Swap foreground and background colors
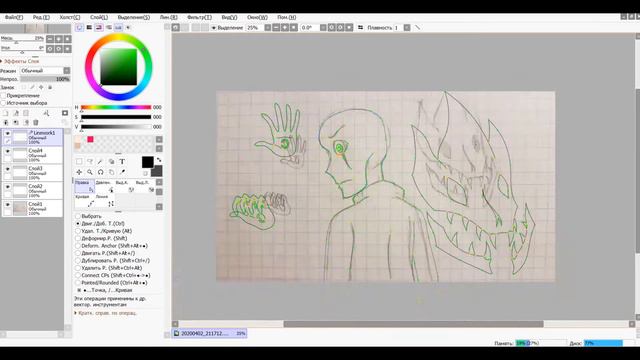This screenshot has height=360, width=640. 159,160
